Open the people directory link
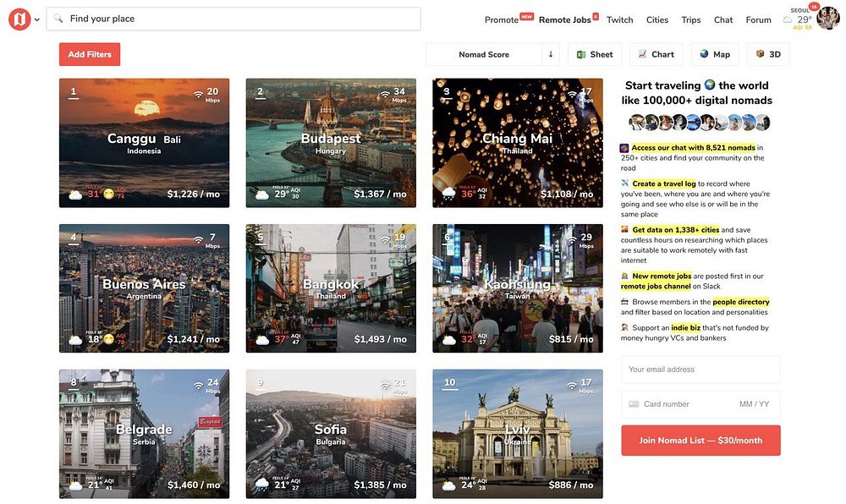The width and height of the screenshot is (846, 504). click(741, 302)
